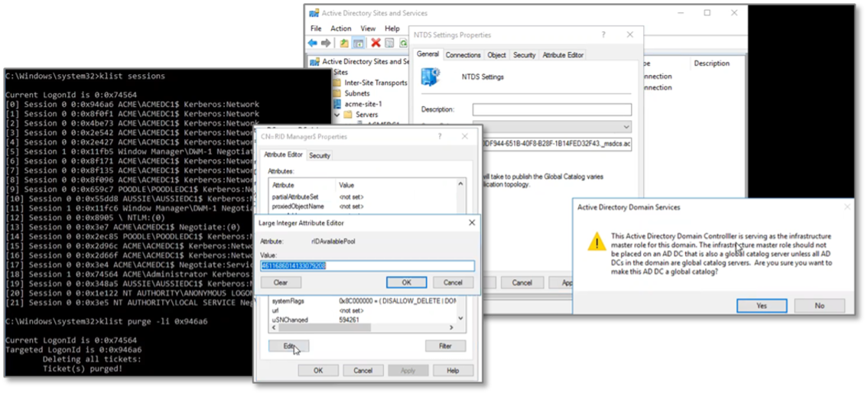868x396 pixels.
Task: Select the proxiedObjectName attribute row
Action: click(364, 206)
